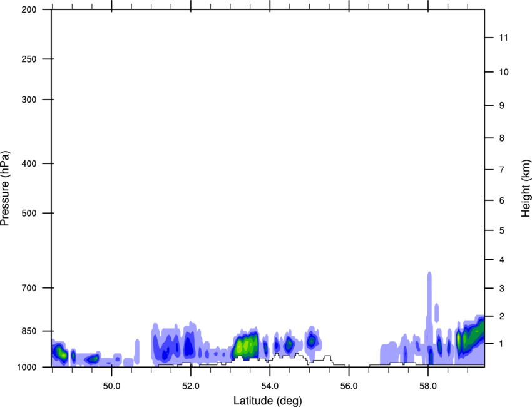Viewport: 532px width, 407px height.
Task: Click the 'Latitude (deg)' axis title
Action: (267, 401)
